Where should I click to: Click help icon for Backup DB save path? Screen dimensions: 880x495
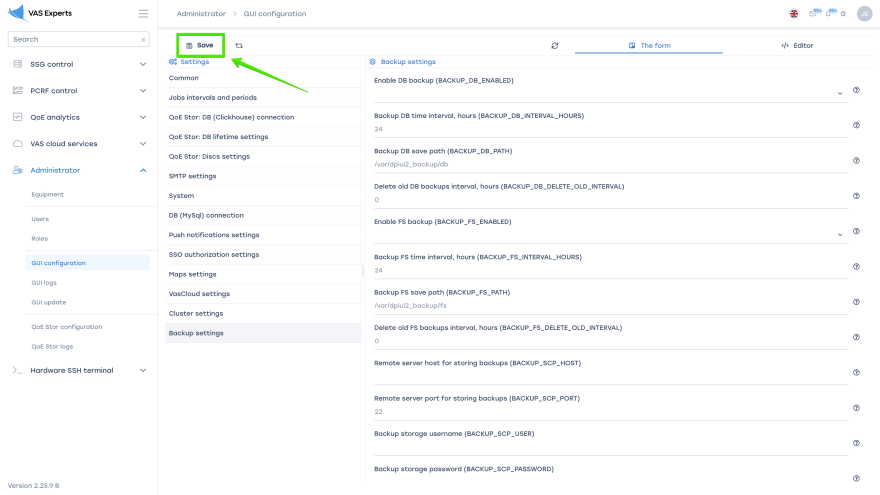(856, 160)
